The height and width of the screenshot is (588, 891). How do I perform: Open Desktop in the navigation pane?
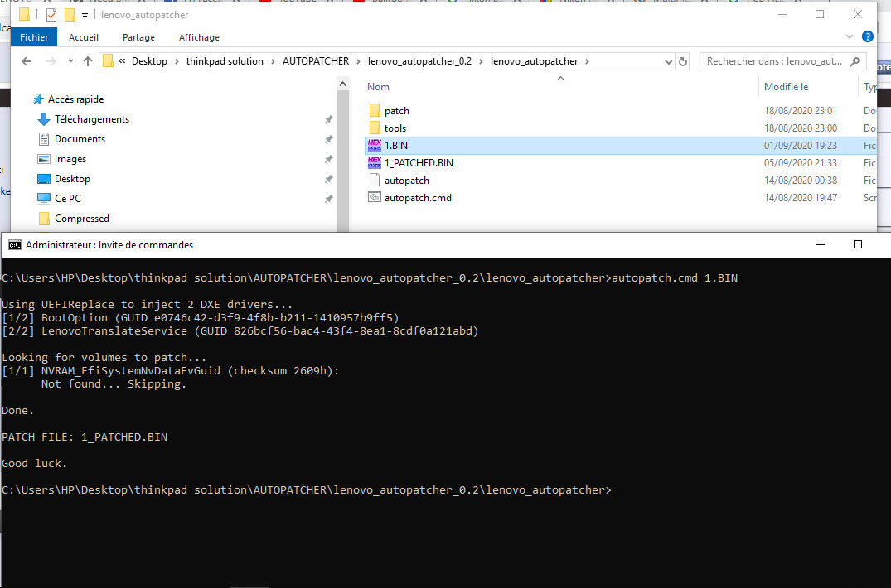click(x=72, y=179)
